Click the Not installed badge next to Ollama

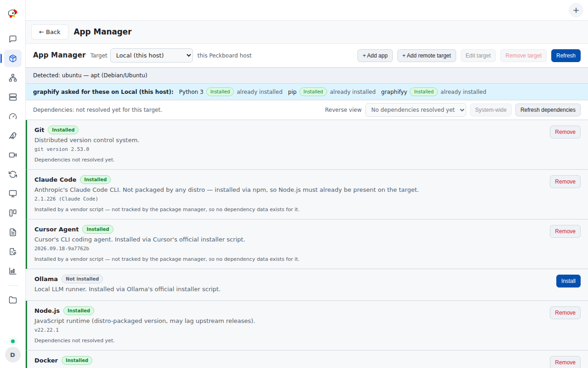click(x=82, y=279)
